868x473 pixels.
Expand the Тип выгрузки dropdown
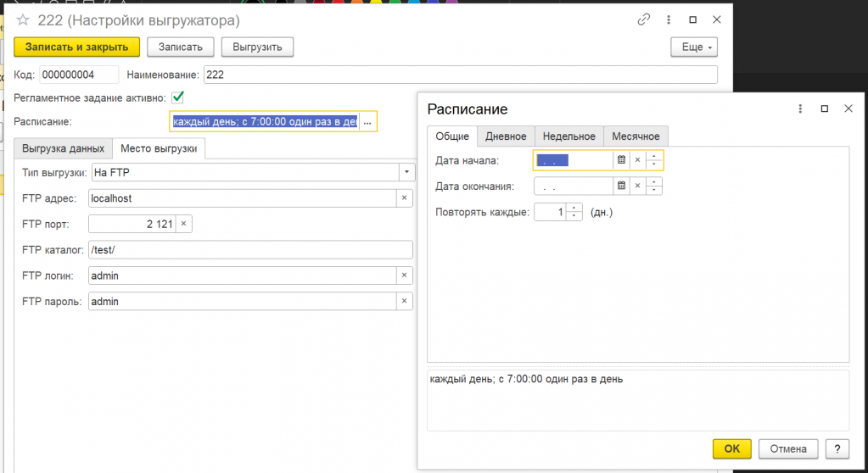pos(405,172)
